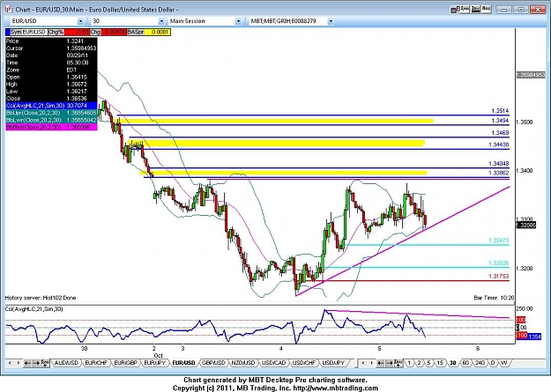The width and height of the screenshot is (551, 392).
Task: Toggle the Sym link button in title bar
Action: pyautogui.click(x=465, y=9)
